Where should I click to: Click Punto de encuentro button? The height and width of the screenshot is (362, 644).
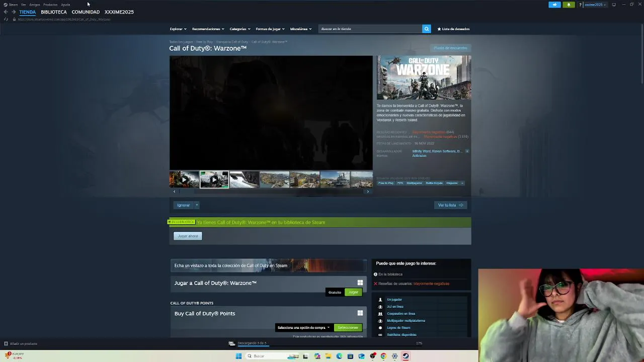pyautogui.click(x=450, y=48)
